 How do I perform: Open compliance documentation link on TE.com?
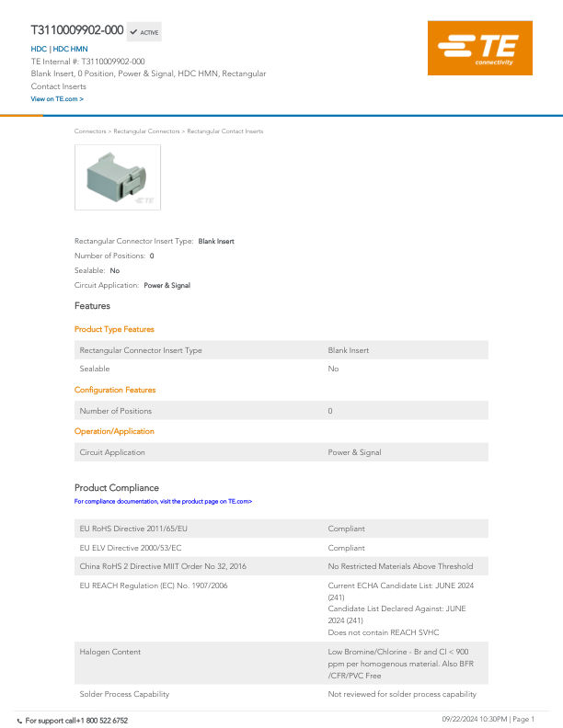[163, 502]
